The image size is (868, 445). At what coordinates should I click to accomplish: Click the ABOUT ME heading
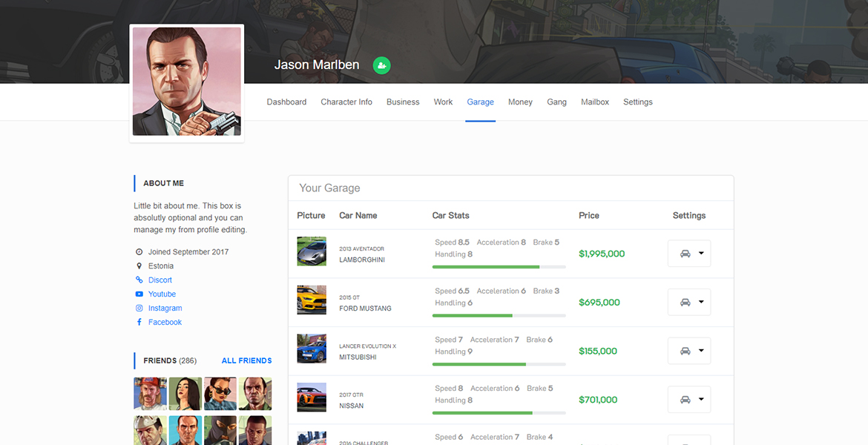[x=164, y=183]
